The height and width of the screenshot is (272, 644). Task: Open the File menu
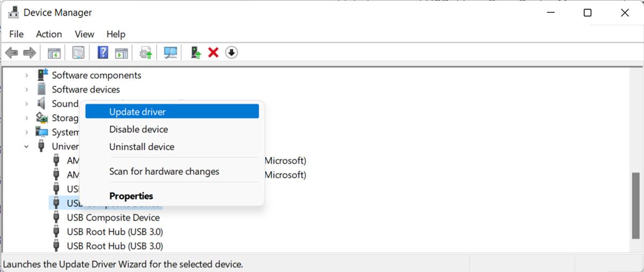pyautogui.click(x=17, y=34)
